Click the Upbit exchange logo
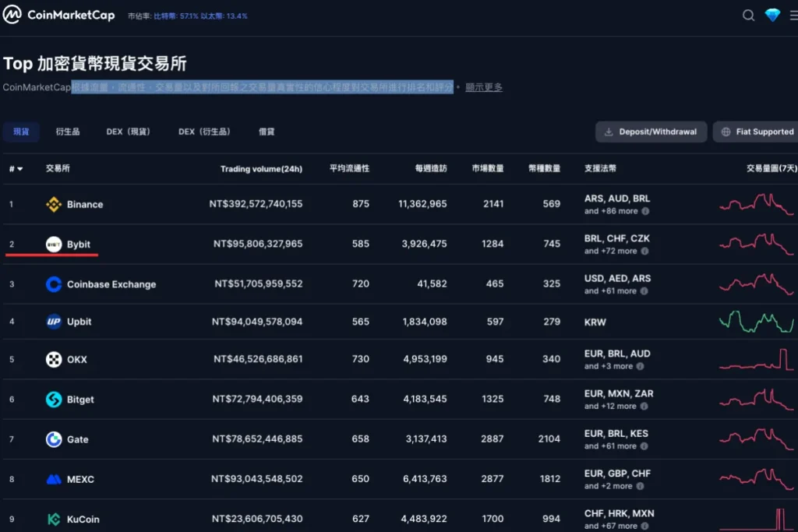798x532 pixels. [54, 322]
